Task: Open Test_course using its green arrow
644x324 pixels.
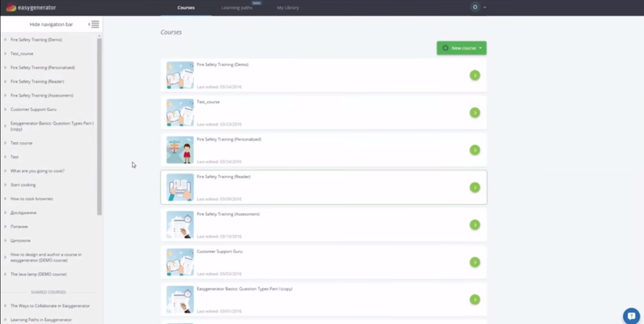Action: click(475, 113)
